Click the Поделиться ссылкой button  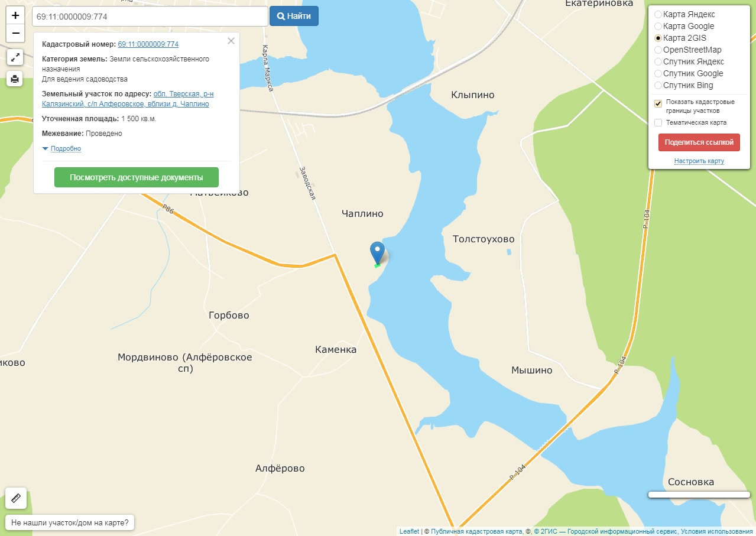pyautogui.click(x=699, y=142)
